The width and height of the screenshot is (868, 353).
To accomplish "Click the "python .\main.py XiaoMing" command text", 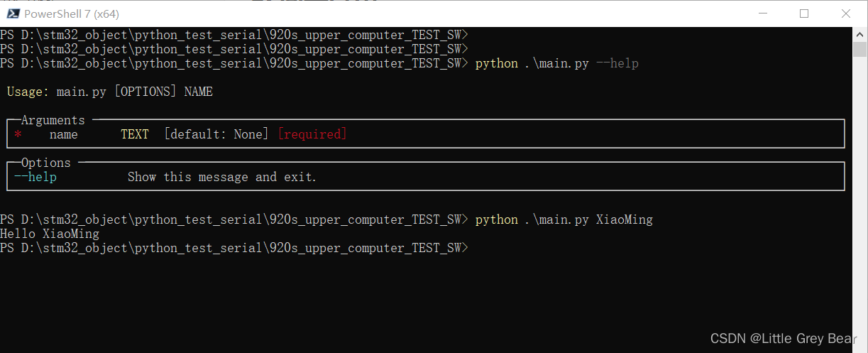I will point(564,219).
